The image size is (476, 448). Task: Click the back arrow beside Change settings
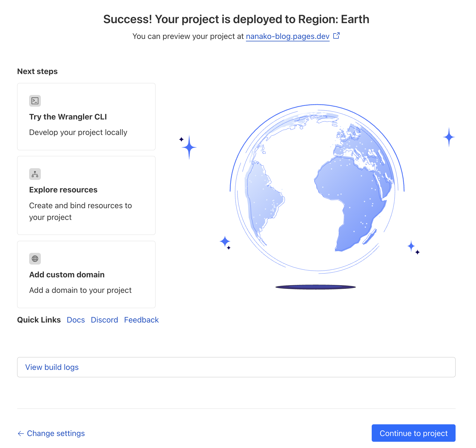pos(21,434)
